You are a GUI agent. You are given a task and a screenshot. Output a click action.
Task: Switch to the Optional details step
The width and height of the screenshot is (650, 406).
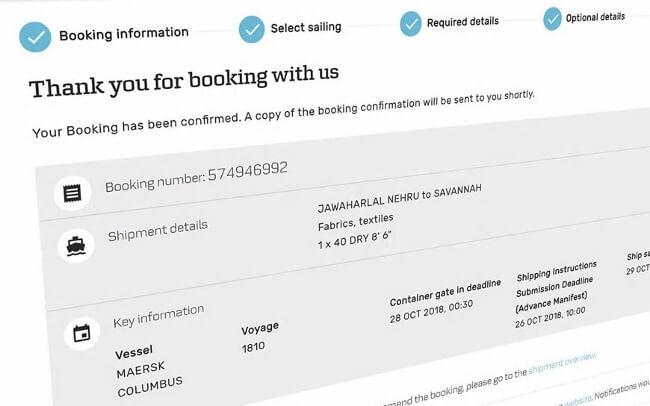coord(595,17)
